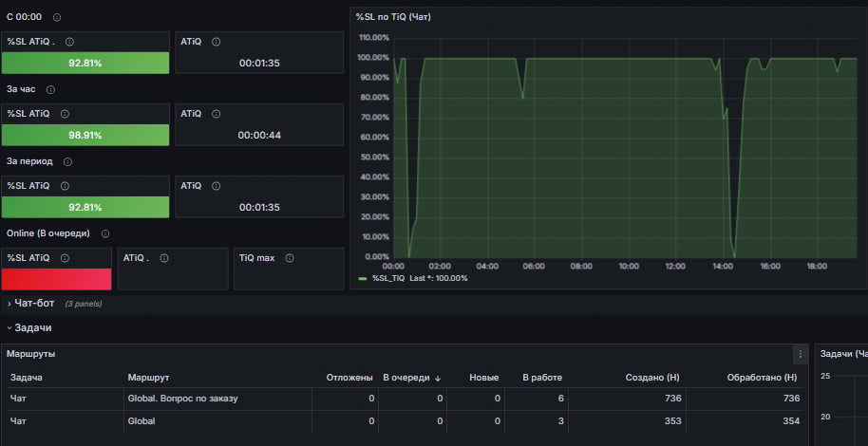This screenshot has width=868, height=446.
Task: Click info icon of %SL ATiQ panel showing 98.91%
Action: 65,114
